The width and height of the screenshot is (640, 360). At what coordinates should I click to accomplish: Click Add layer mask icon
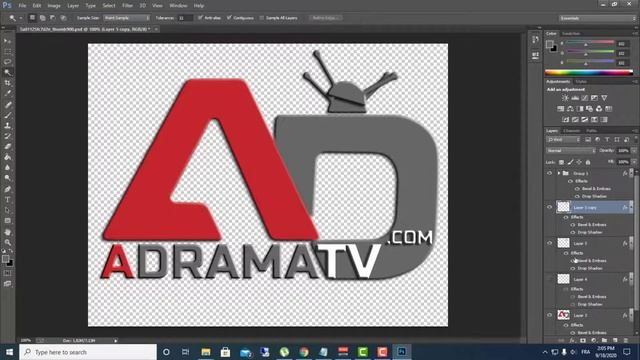click(x=583, y=340)
